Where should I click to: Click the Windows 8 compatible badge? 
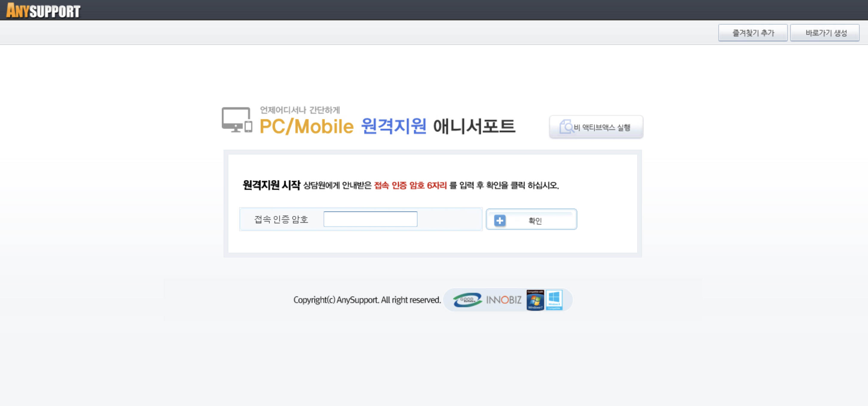pos(554,300)
